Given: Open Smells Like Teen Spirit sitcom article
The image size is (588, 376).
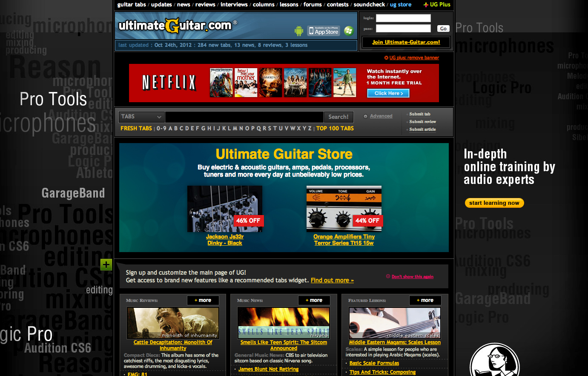Looking at the screenshot, I should click(x=284, y=345).
